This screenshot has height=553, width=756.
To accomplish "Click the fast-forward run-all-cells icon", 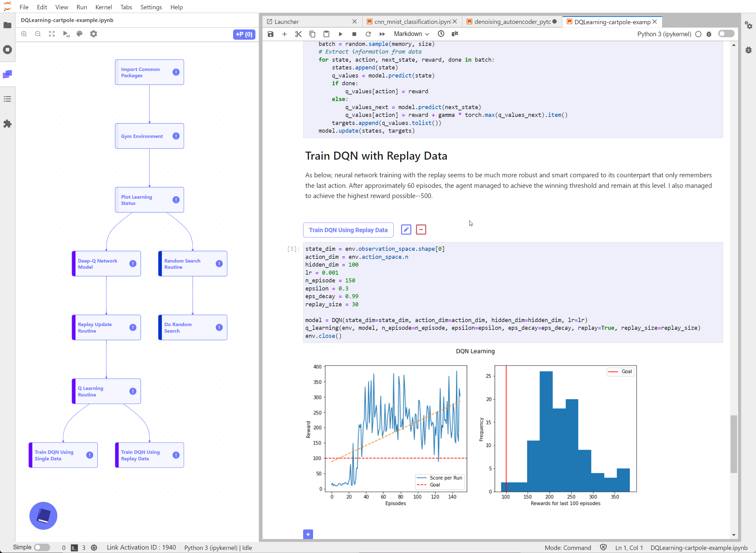I will (382, 34).
